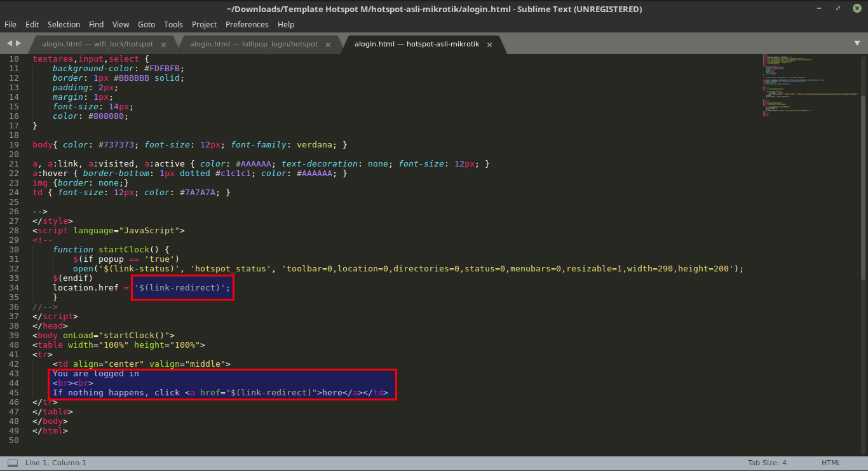
Task: Click the Line 1, Column 1 indicator
Action: (55, 462)
